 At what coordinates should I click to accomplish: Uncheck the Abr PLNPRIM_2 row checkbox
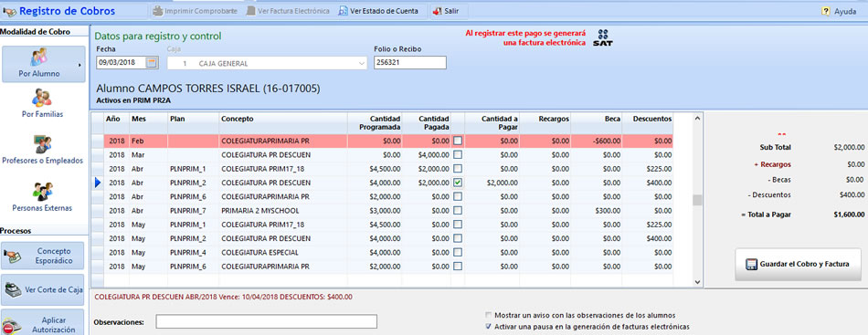(458, 183)
